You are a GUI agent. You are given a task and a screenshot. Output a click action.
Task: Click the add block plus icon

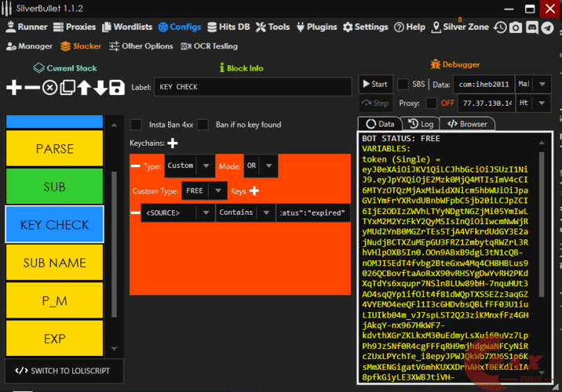click(x=14, y=87)
